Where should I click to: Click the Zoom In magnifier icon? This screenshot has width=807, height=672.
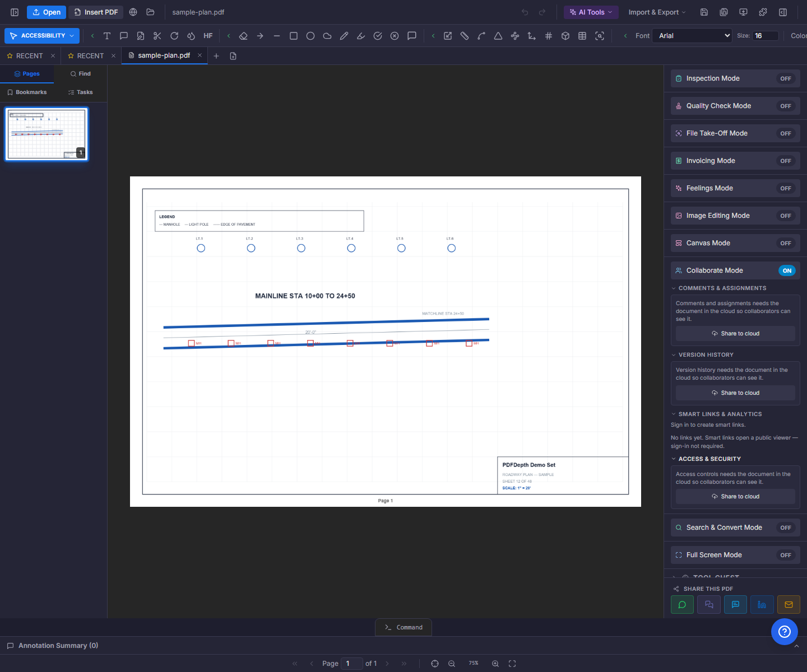coord(495,664)
